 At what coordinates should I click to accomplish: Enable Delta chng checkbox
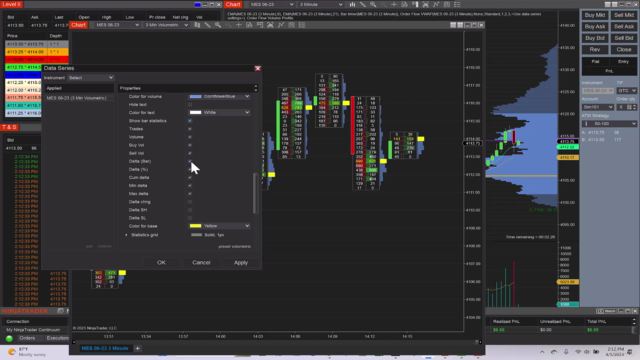(x=190, y=202)
